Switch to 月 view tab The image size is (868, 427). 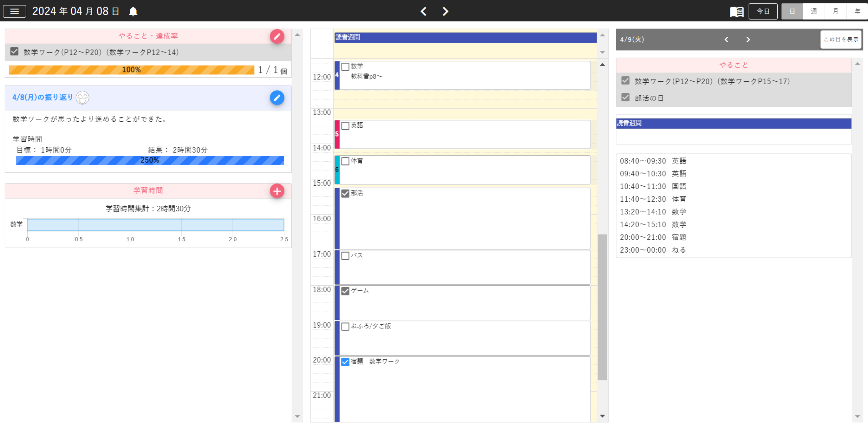[835, 11]
